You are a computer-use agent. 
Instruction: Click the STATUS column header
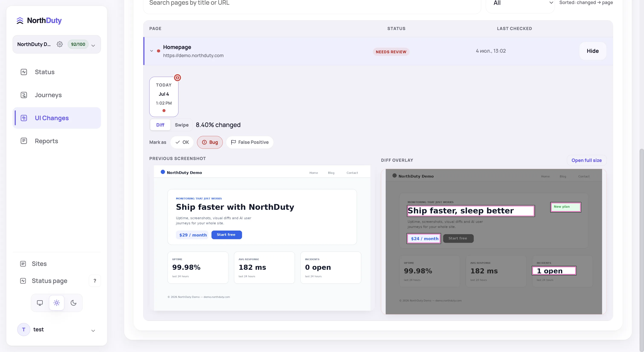pyautogui.click(x=396, y=29)
